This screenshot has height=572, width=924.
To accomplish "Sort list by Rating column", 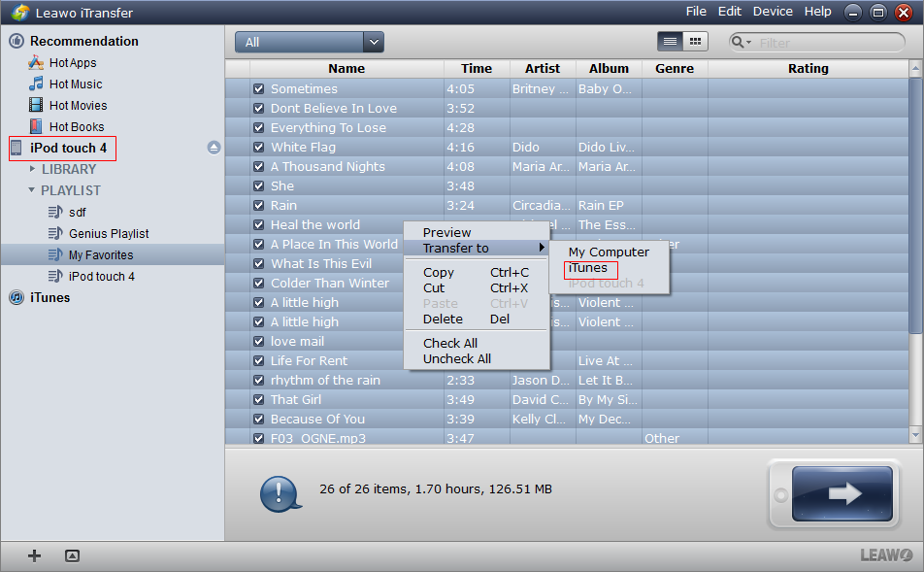I will (x=808, y=68).
